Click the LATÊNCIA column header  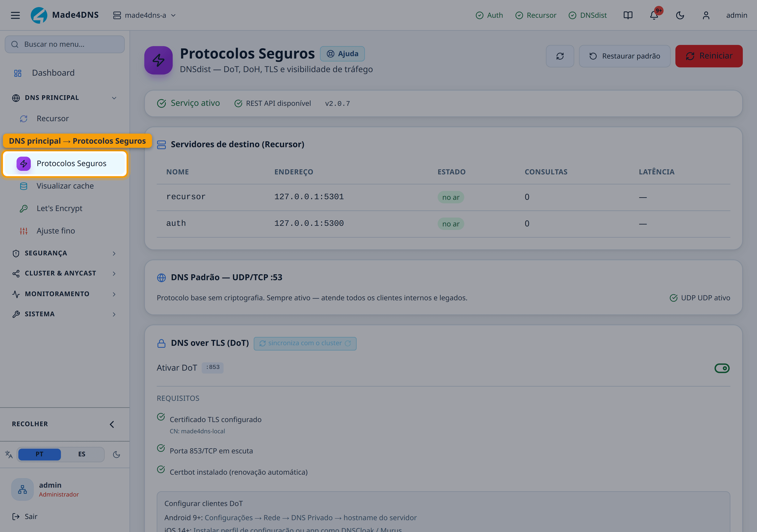click(x=656, y=172)
